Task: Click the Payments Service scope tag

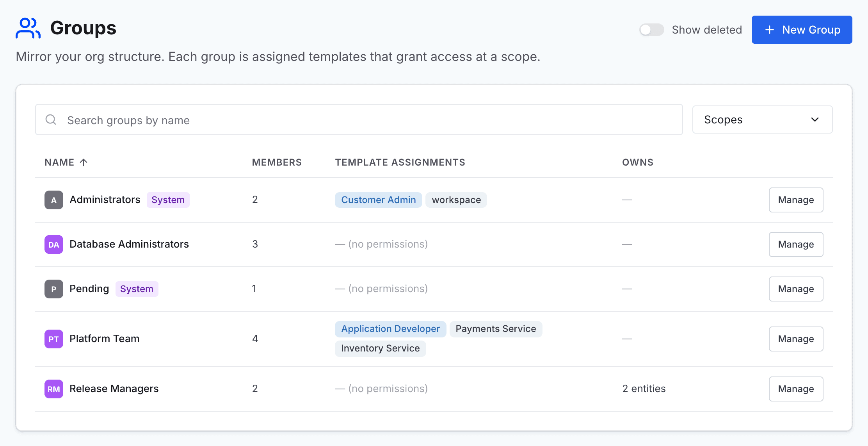Action: [496, 329]
